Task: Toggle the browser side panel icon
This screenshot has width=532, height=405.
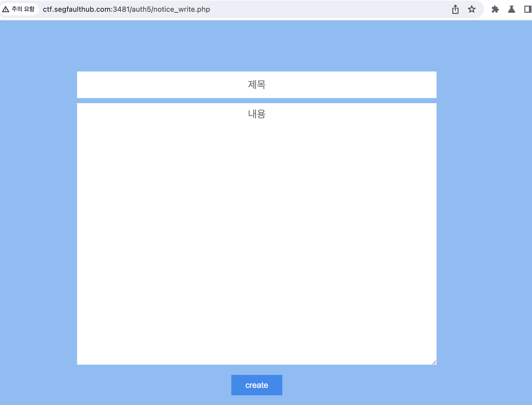Action: tap(527, 9)
